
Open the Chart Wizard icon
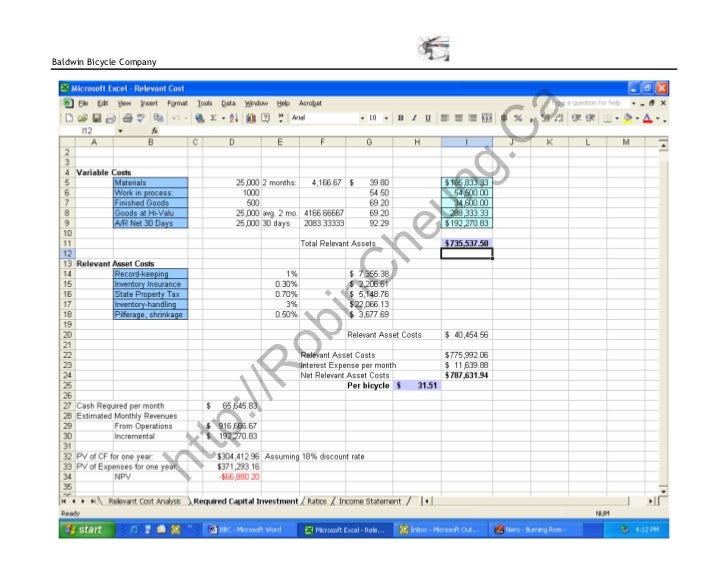[x=251, y=118]
